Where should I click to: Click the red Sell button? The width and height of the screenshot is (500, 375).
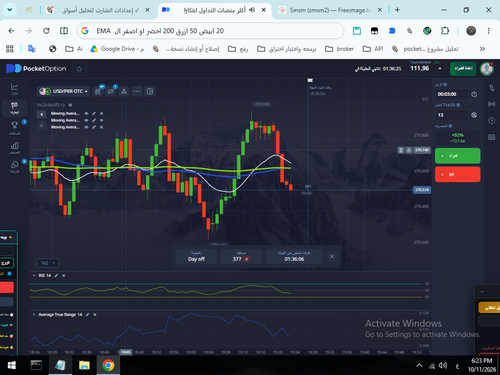pos(457,174)
